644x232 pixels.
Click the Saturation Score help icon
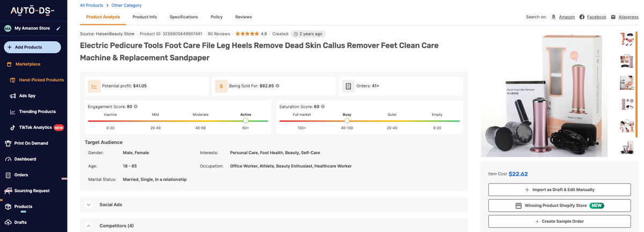pyautogui.click(x=323, y=106)
